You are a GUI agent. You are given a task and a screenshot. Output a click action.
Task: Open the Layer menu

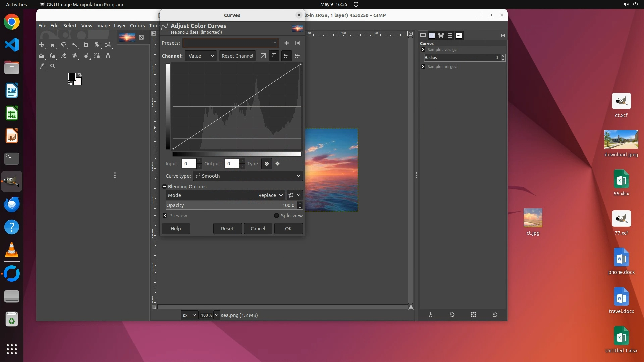[120, 26]
